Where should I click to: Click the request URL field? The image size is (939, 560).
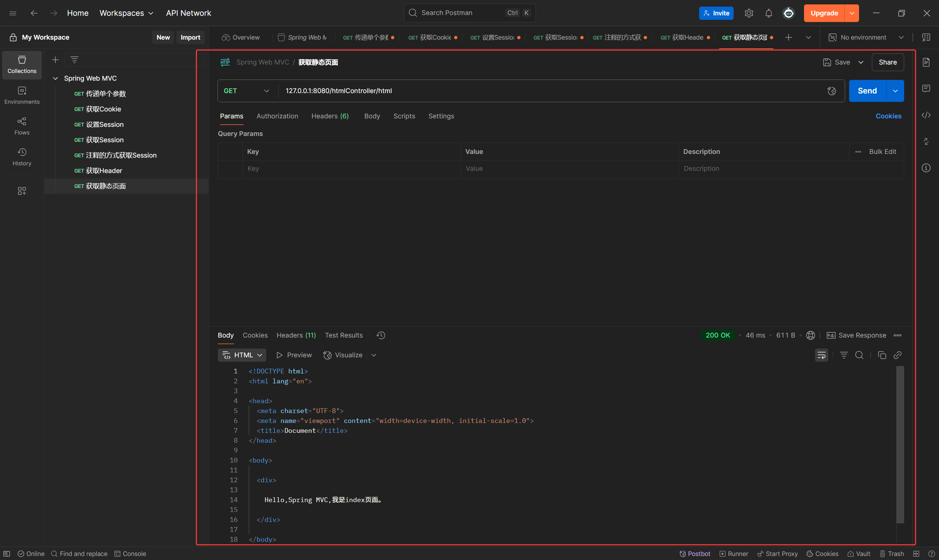tap(552, 91)
